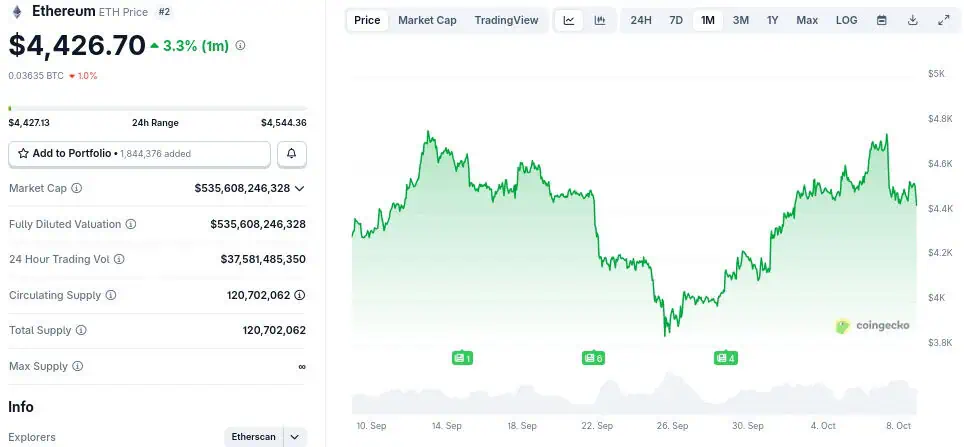Screen dimensions: 964x447
Task: Open the calendar date range picker
Action: coord(881,20)
